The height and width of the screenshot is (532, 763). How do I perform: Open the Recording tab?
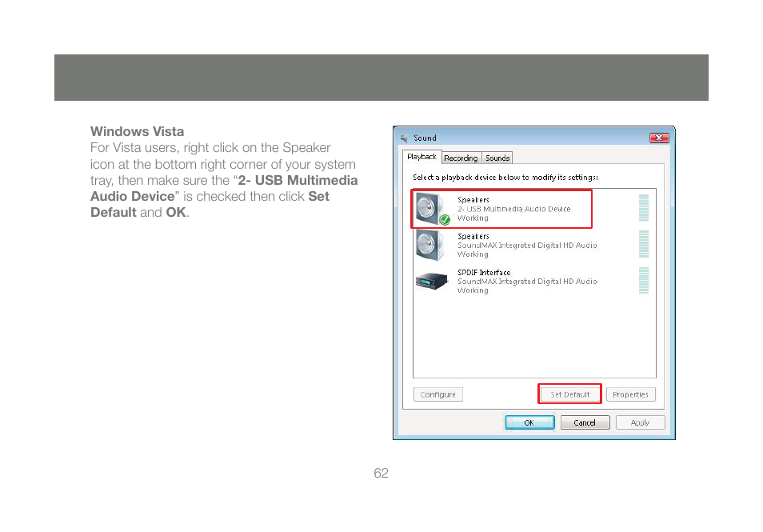[461, 158]
